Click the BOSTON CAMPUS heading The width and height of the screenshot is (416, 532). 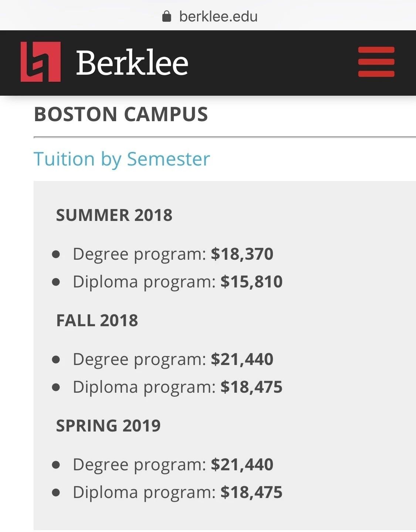point(121,114)
